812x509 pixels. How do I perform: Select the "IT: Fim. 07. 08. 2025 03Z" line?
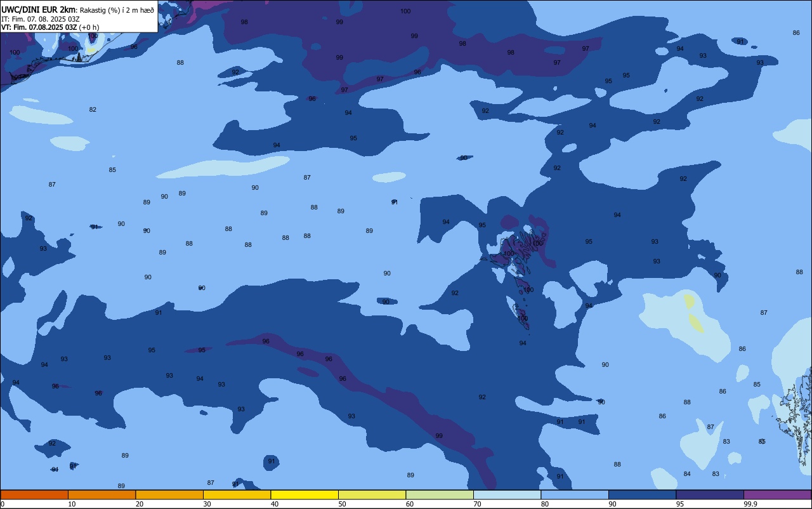coord(41,19)
